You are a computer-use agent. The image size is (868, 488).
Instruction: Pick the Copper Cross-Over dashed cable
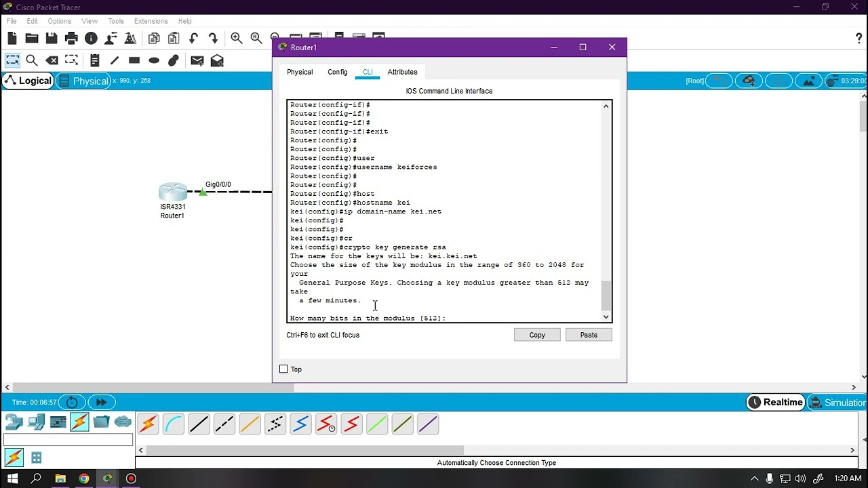coord(224,424)
